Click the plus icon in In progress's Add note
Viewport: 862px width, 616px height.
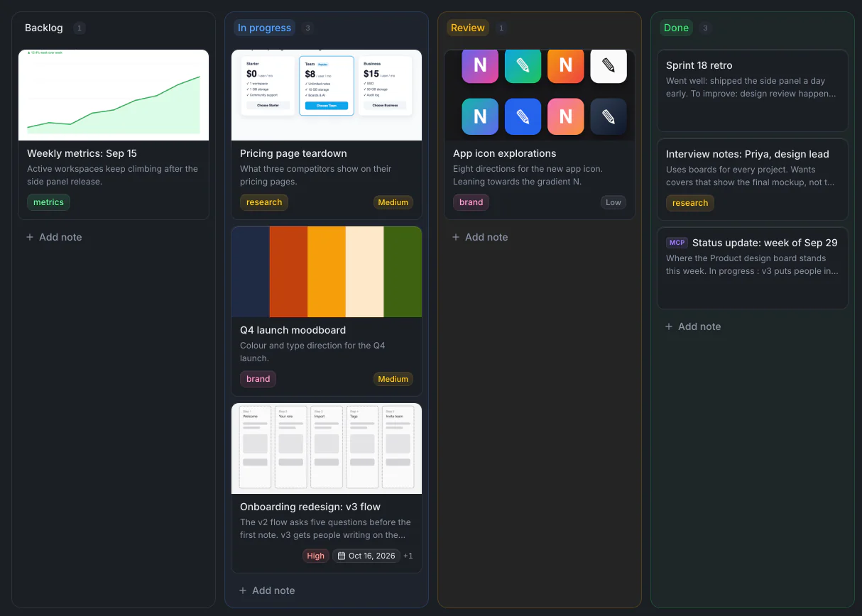coord(243,590)
